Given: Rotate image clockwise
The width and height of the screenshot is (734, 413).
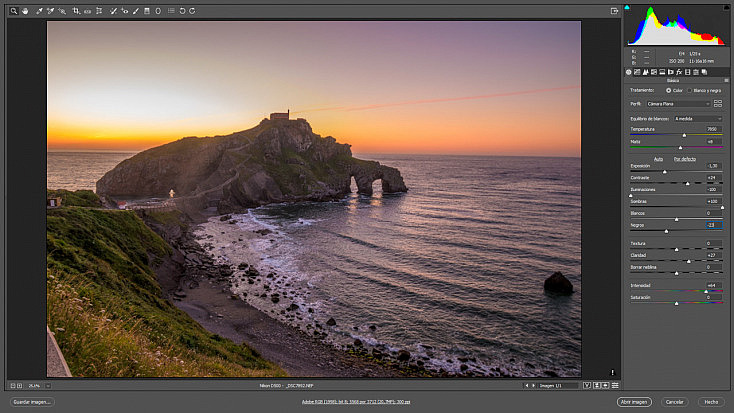Looking at the screenshot, I should point(192,11).
